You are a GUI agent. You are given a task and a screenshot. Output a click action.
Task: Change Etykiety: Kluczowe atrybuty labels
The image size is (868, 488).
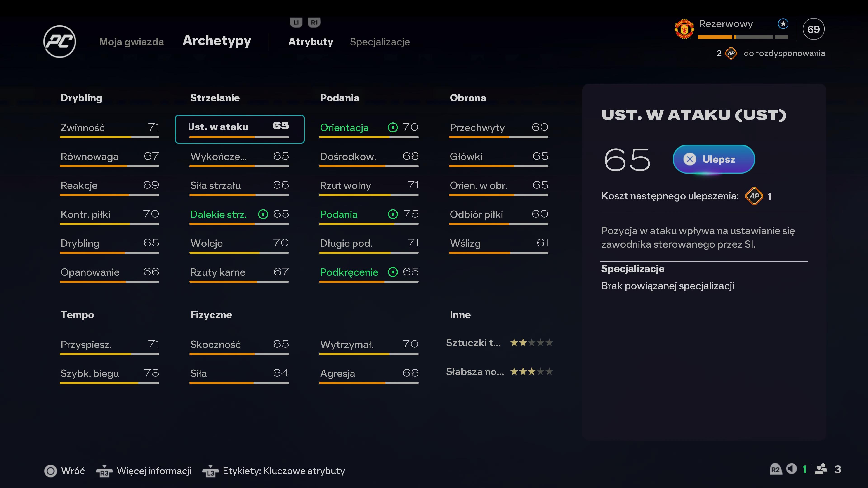[x=284, y=471]
